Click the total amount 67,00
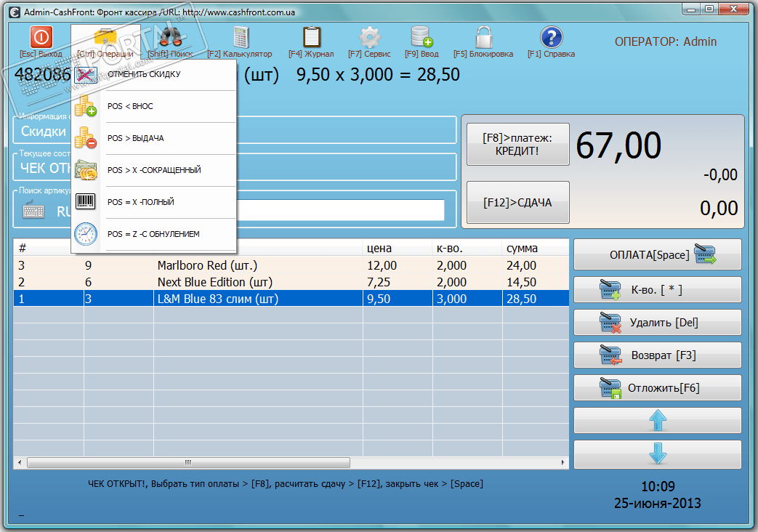 click(x=618, y=145)
